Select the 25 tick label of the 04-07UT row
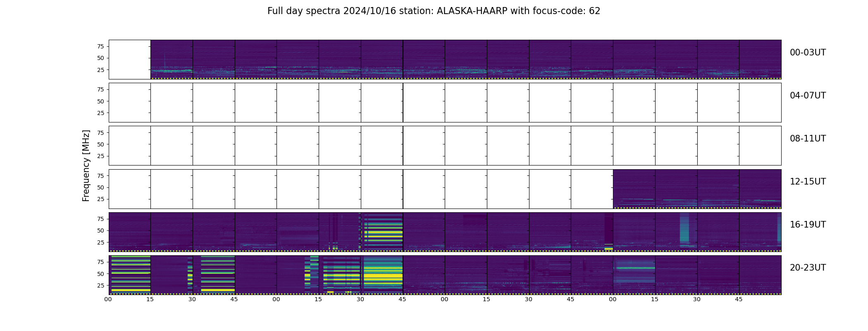 [x=100, y=113]
